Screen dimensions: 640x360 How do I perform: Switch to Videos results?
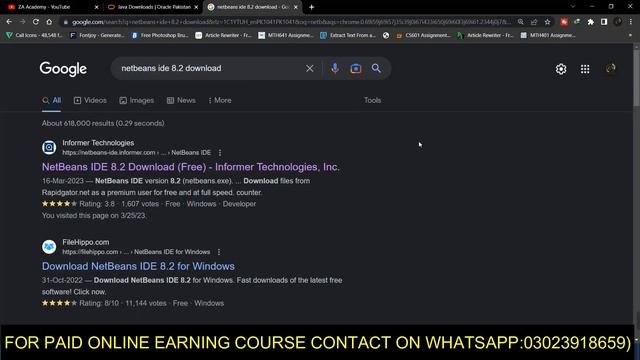[90, 100]
